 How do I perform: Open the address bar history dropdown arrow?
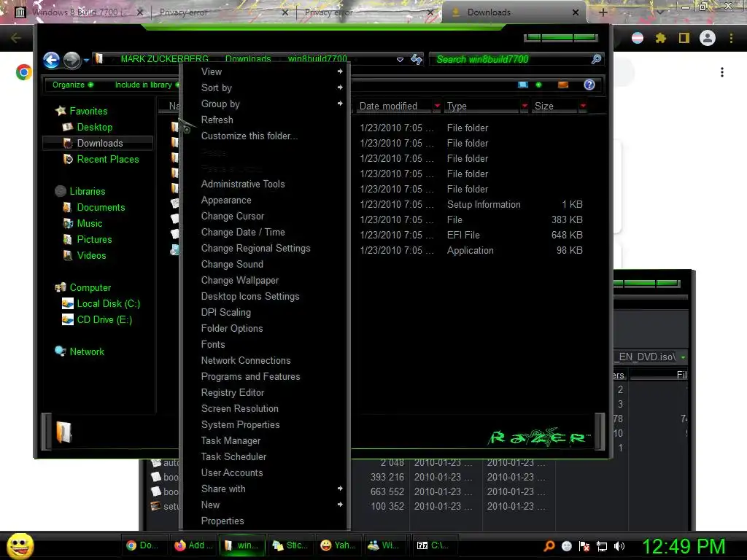point(400,60)
